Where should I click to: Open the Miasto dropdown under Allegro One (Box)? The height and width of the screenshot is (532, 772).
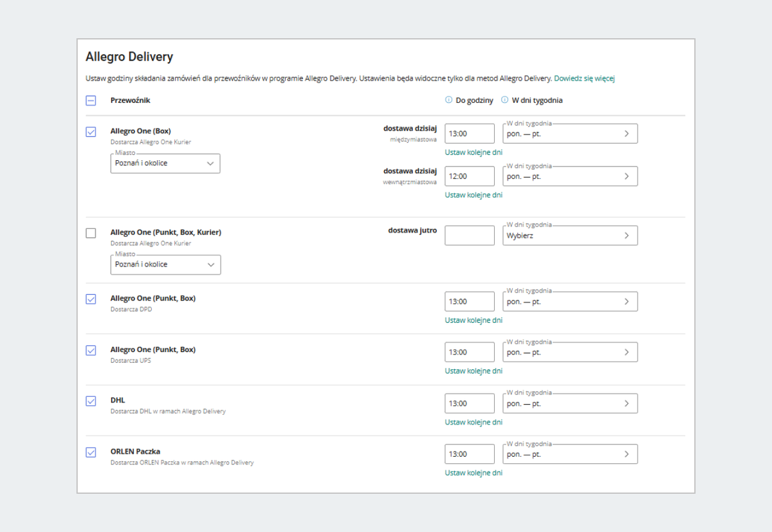[x=165, y=163]
